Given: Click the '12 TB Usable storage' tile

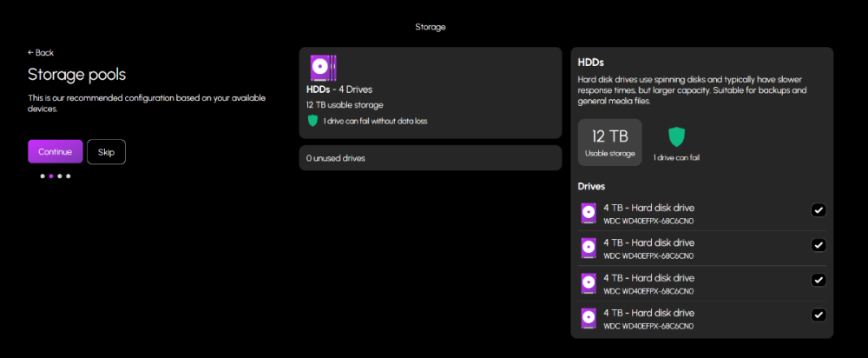Looking at the screenshot, I should coord(609,143).
